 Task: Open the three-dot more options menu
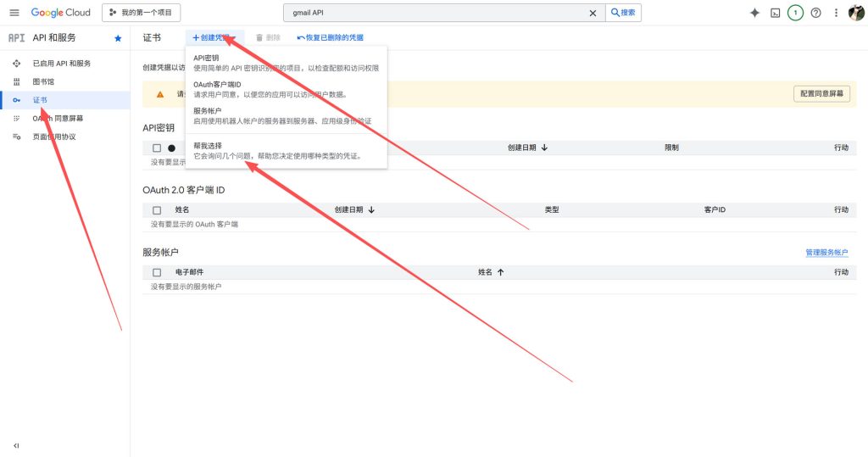[836, 13]
